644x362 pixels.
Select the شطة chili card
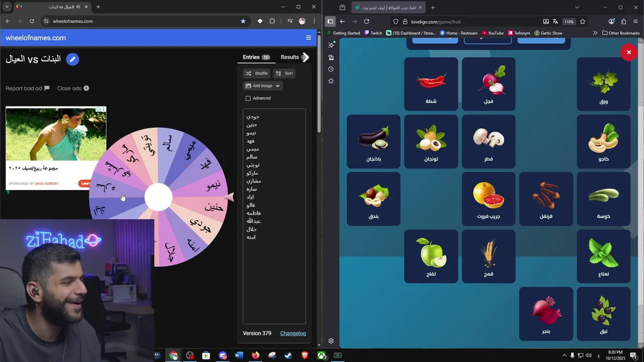coord(431,84)
